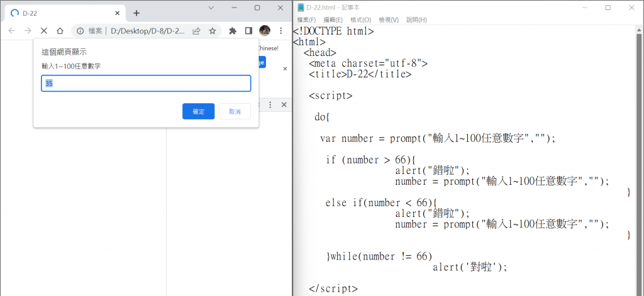Maximize the Chrome window
The image size is (644, 296).
click(257, 8)
